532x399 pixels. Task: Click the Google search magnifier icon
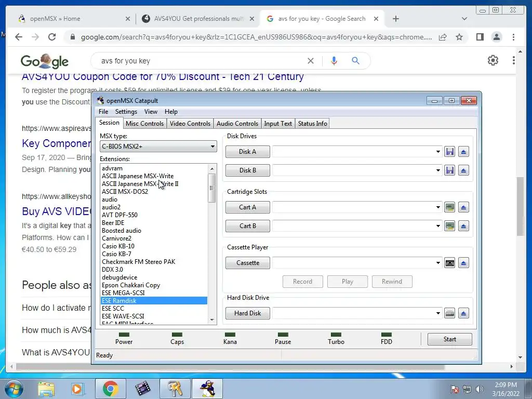coord(355,61)
